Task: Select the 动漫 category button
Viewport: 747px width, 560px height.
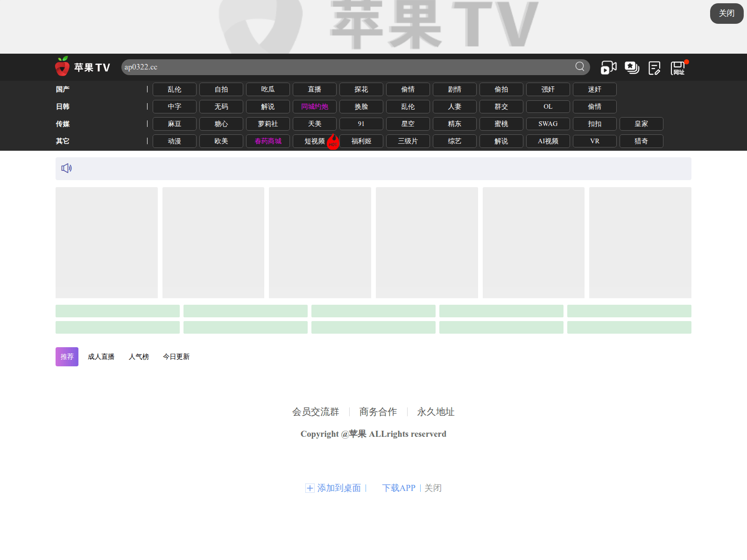Action: 175,141
